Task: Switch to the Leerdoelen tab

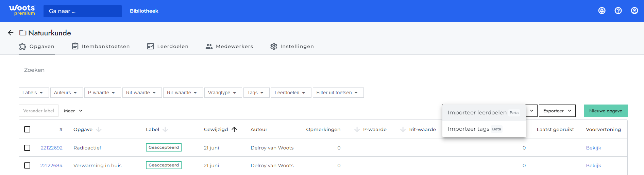Action: [x=168, y=46]
